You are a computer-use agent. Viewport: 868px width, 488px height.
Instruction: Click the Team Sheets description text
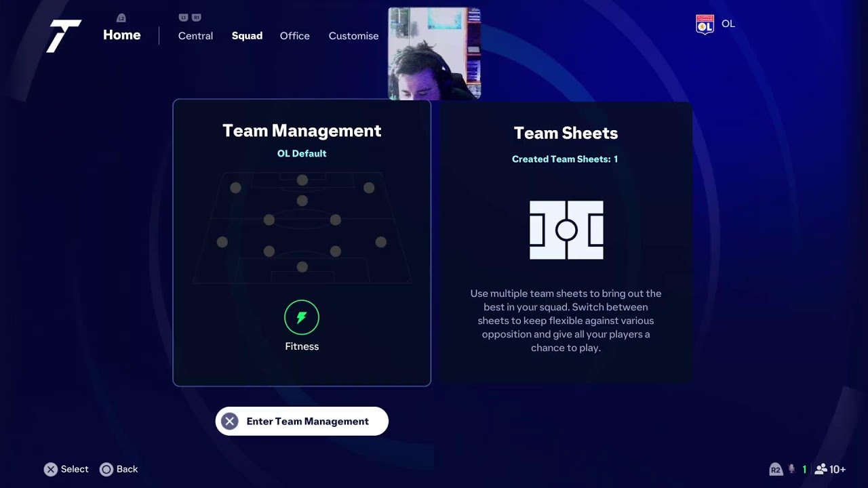(566, 321)
